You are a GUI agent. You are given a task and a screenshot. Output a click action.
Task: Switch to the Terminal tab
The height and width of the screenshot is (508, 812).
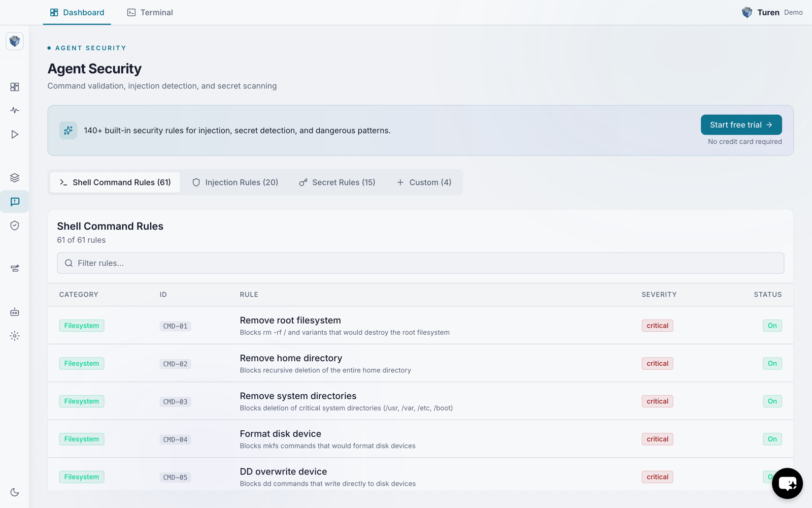click(x=150, y=12)
